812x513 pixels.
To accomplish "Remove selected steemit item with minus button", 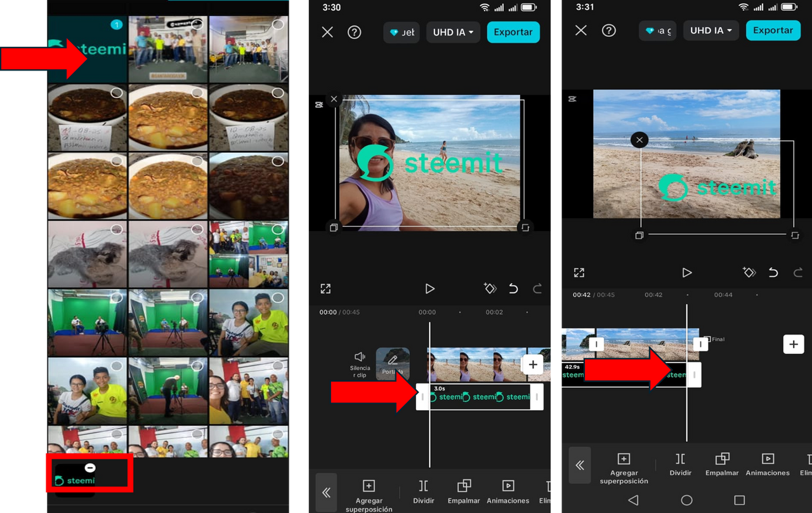I will pyautogui.click(x=90, y=467).
